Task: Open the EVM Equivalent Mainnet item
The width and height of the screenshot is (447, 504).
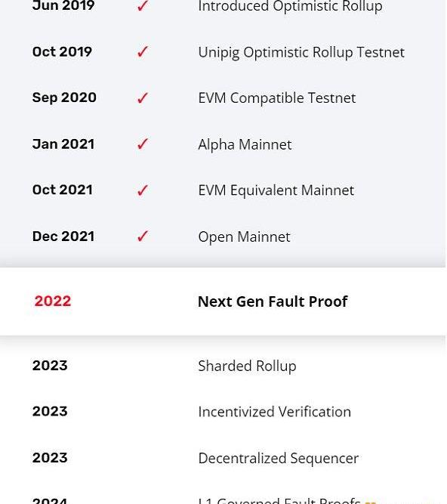Action: pyautogui.click(x=276, y=190)
